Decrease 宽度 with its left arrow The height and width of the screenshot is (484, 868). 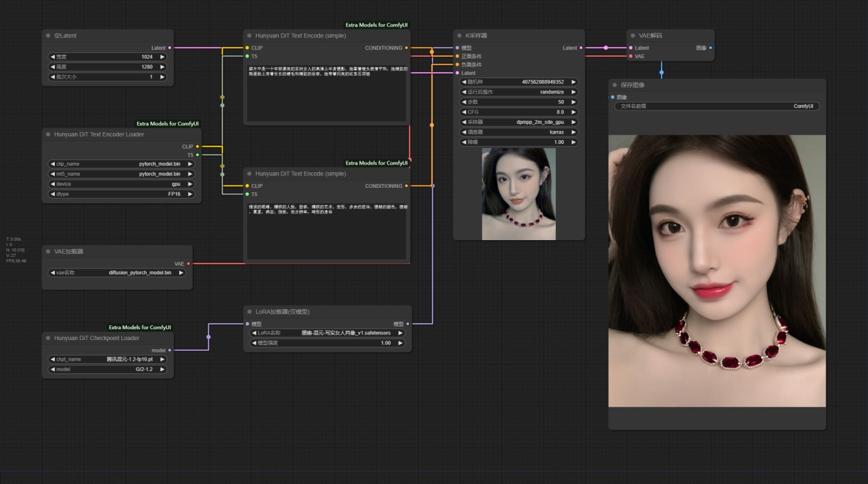point(53,57)
